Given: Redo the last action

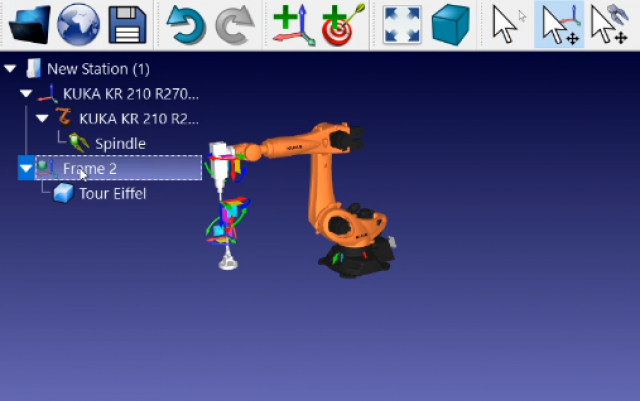Looking at the screenshot, I should (x=235, y=25).
